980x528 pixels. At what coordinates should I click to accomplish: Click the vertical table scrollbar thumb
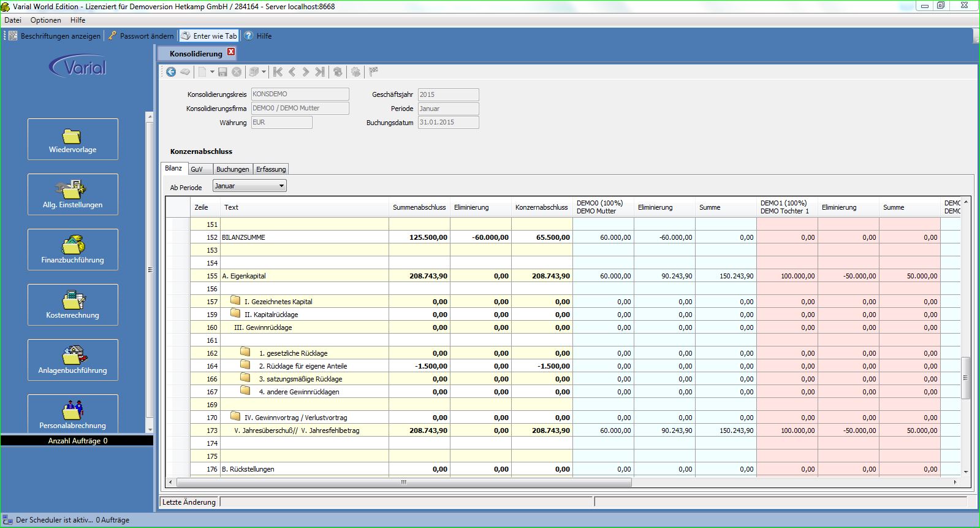tap(966, 378)
